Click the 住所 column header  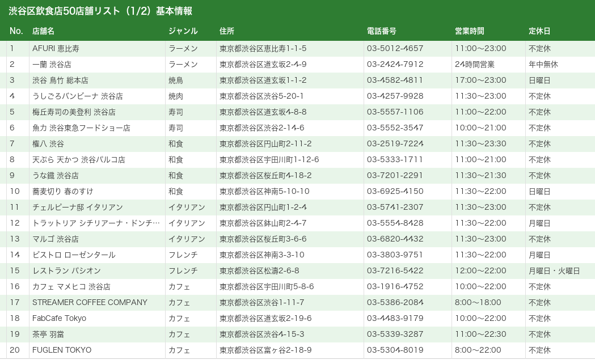[x=227, y=31]
